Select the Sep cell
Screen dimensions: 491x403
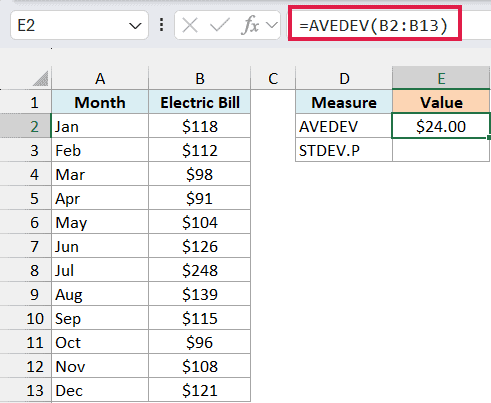(100, 318)
